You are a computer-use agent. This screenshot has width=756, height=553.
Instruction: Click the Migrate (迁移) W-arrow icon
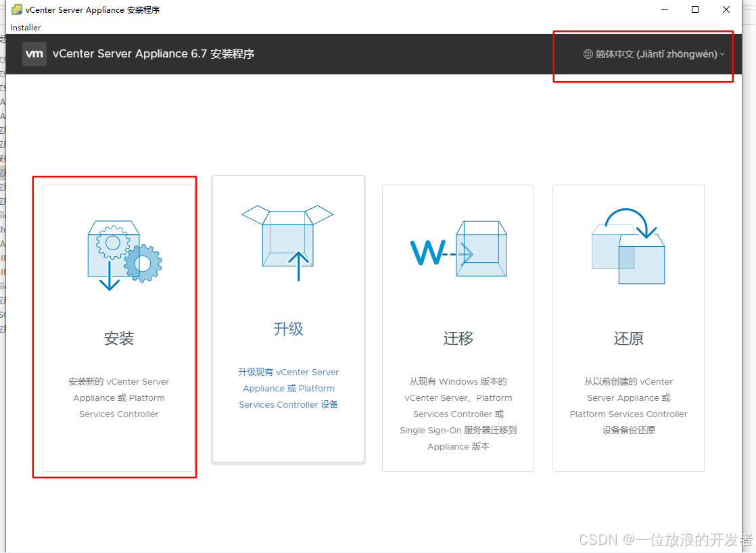coord(458,249)
